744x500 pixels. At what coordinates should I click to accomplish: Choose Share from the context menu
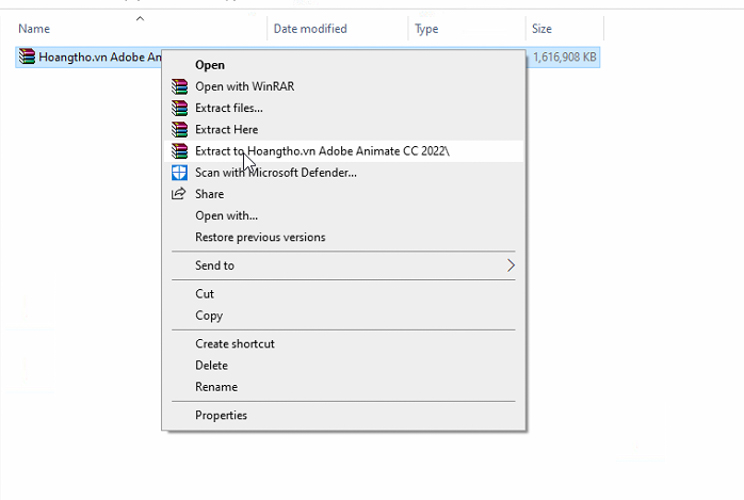coord(343,194)
